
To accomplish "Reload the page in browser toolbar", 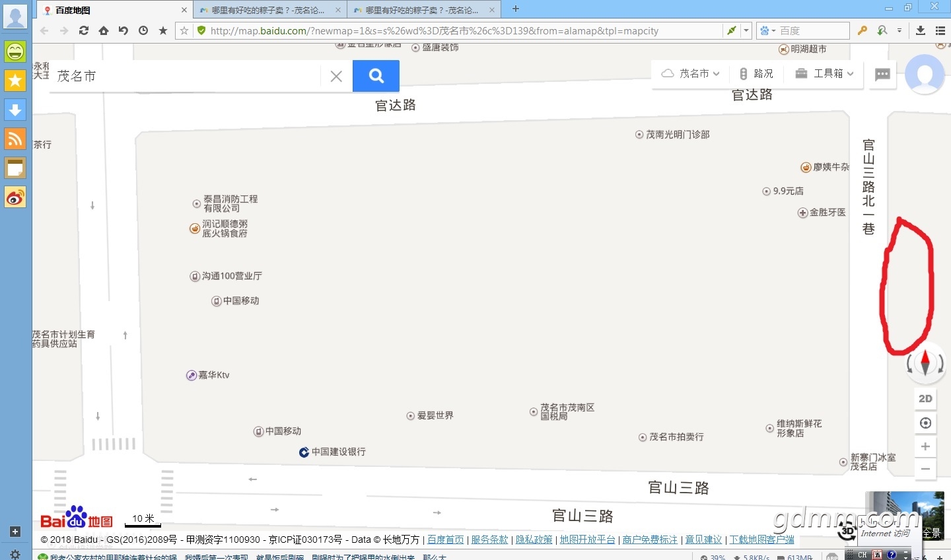I will tap(84, 30).
